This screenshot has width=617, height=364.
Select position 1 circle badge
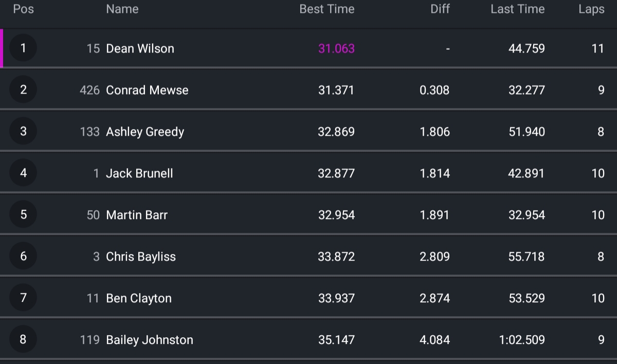[23, 48]
